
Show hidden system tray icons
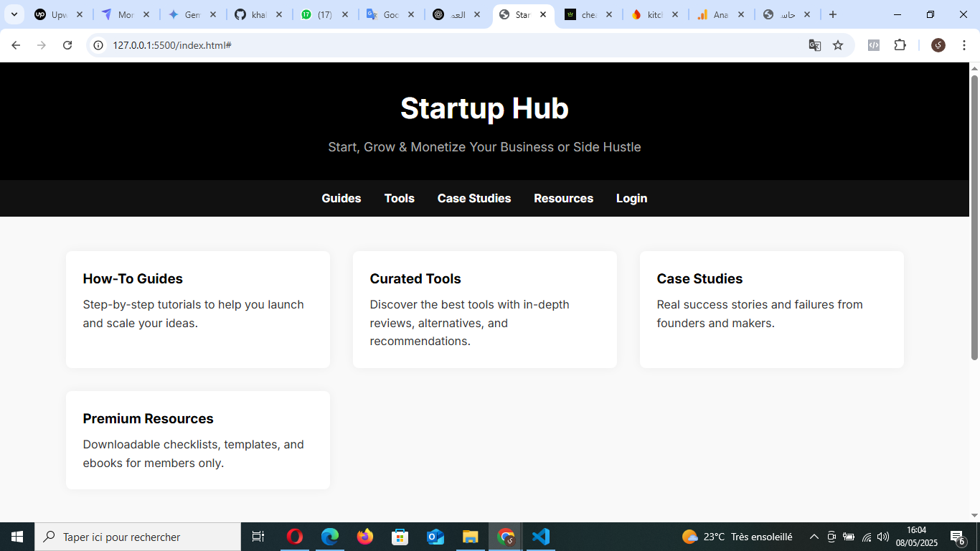pos(814,537)
